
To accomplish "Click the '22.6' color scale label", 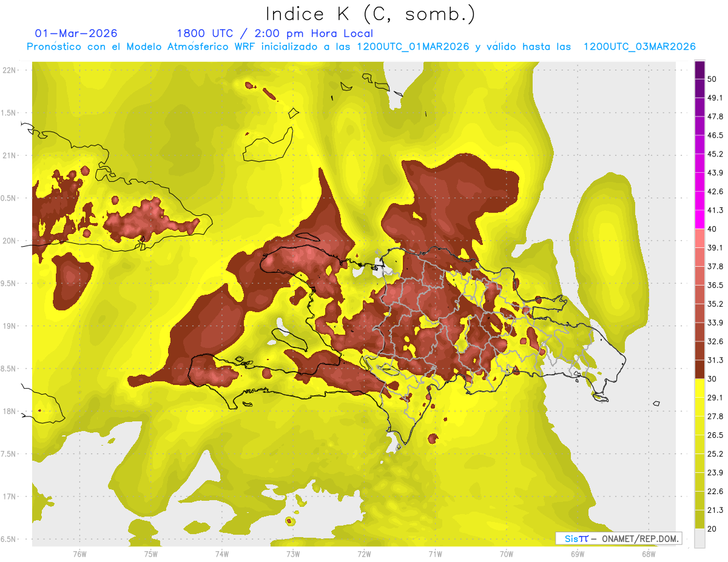I will pyautogui.click(x=715, y=491).
